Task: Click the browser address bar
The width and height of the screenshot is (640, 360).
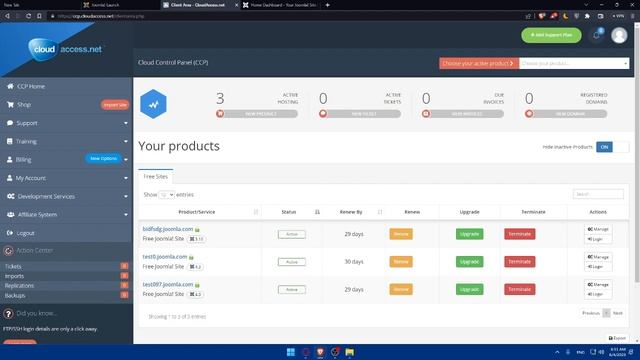Action: point(286,16)
